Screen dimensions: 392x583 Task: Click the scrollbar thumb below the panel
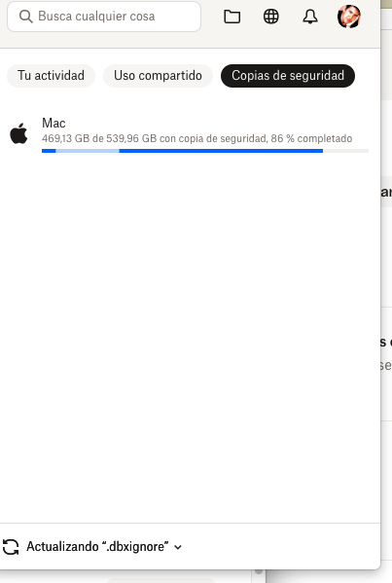click(259, 571)
